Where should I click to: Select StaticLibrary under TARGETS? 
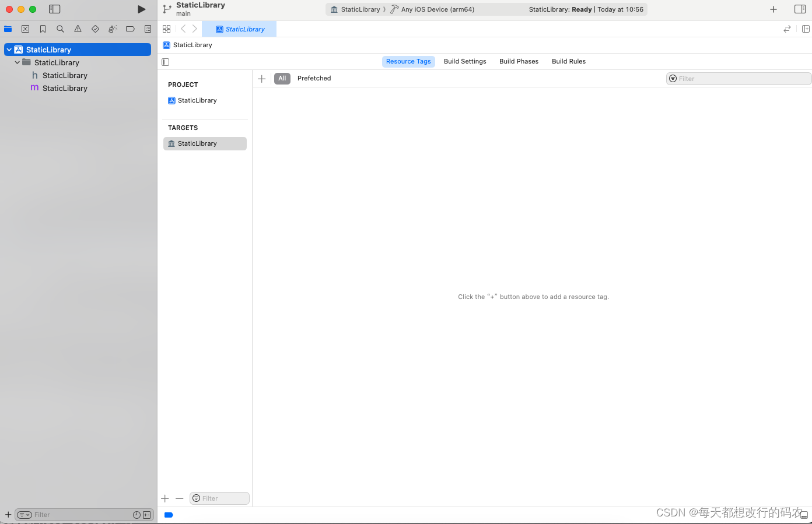pos(205,143)
